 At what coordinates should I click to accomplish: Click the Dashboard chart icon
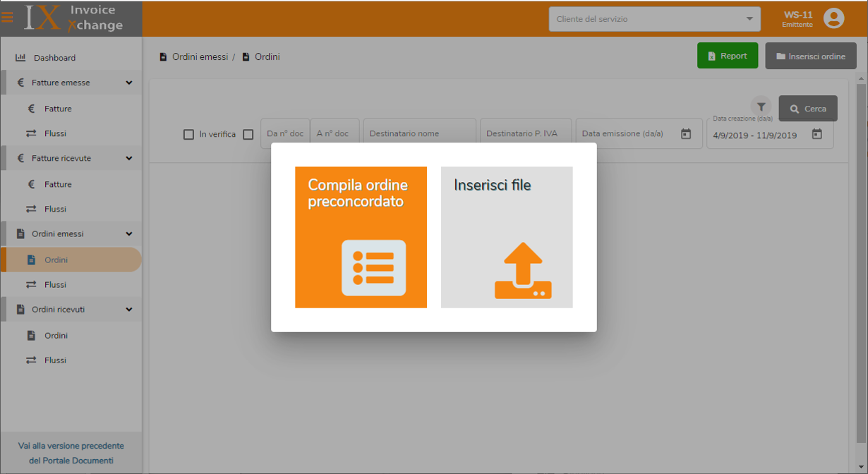[20, 58]
